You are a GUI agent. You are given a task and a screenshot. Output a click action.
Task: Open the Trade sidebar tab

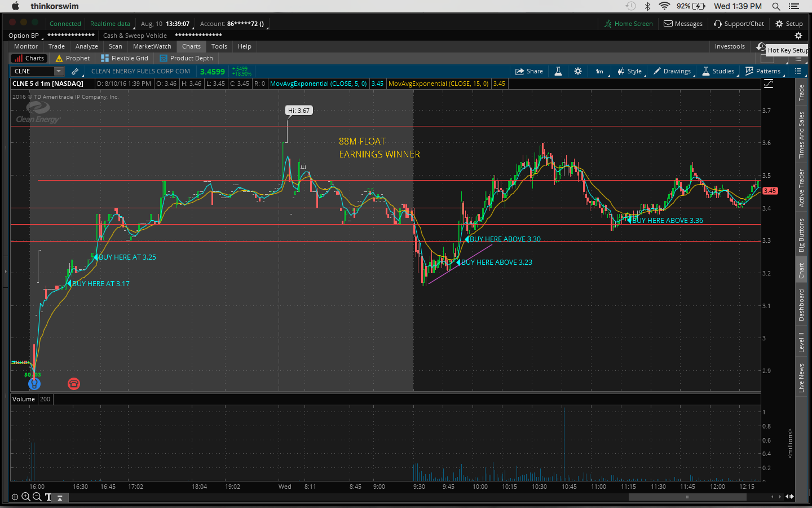click(x=801, y=93)
